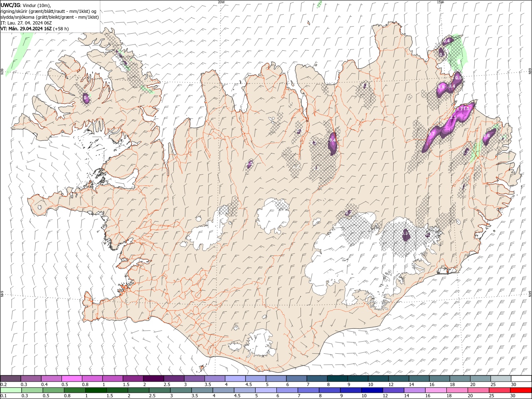Click the 3.5 label in bottom legend row
532x399 pixels.
tap(195, 396)
